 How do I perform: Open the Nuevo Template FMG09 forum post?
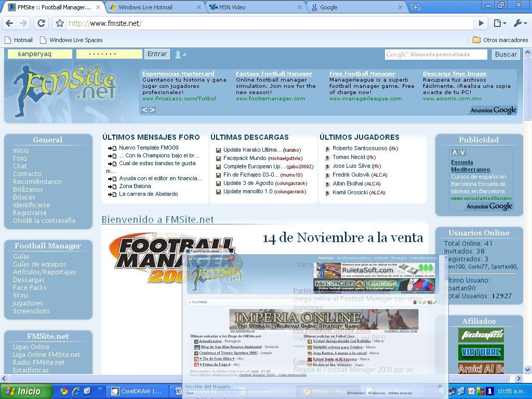pyautogui.click(x=149, y=148)
